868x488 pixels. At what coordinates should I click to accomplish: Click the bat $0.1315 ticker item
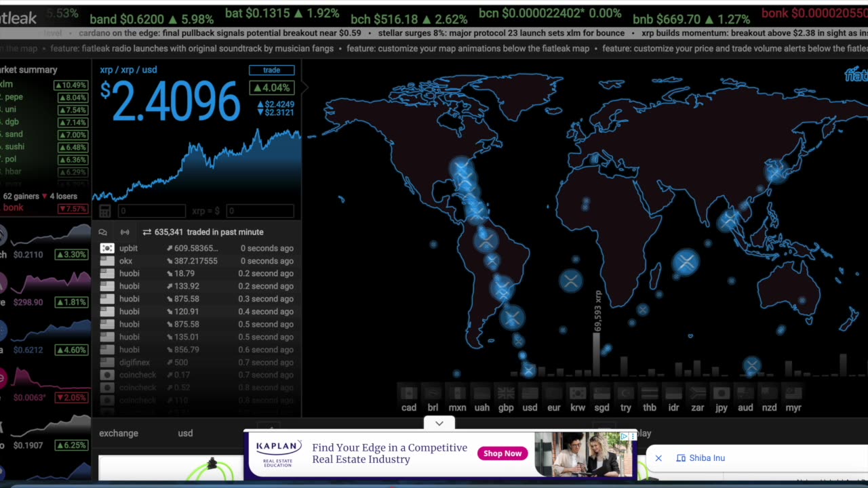282,14
